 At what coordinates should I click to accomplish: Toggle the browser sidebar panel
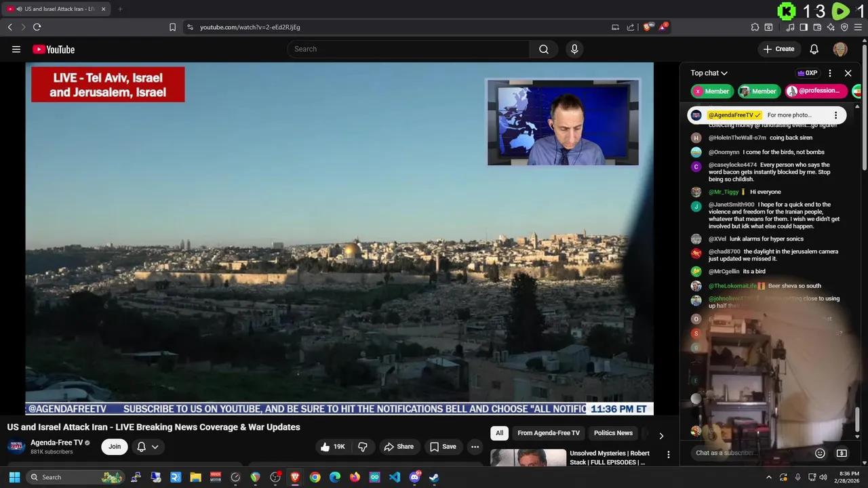pyautogui.click(x=804, y=27)
